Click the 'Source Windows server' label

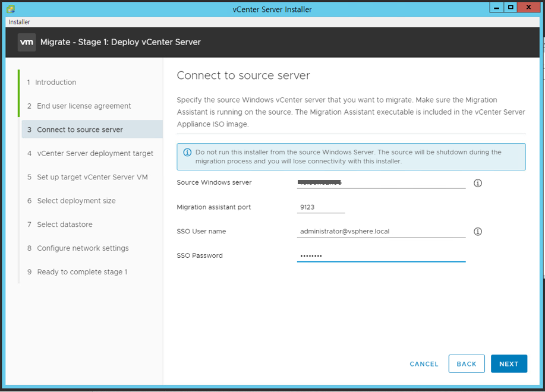214,182
